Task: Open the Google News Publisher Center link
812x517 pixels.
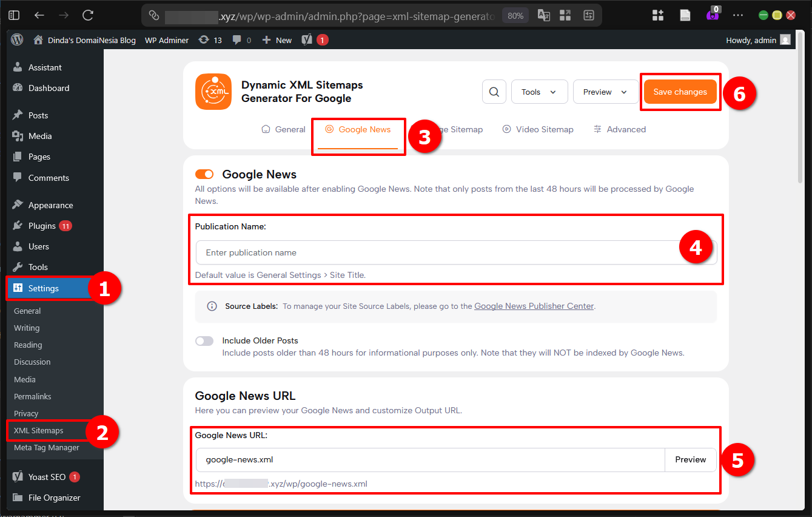Action: coord(534,305)
